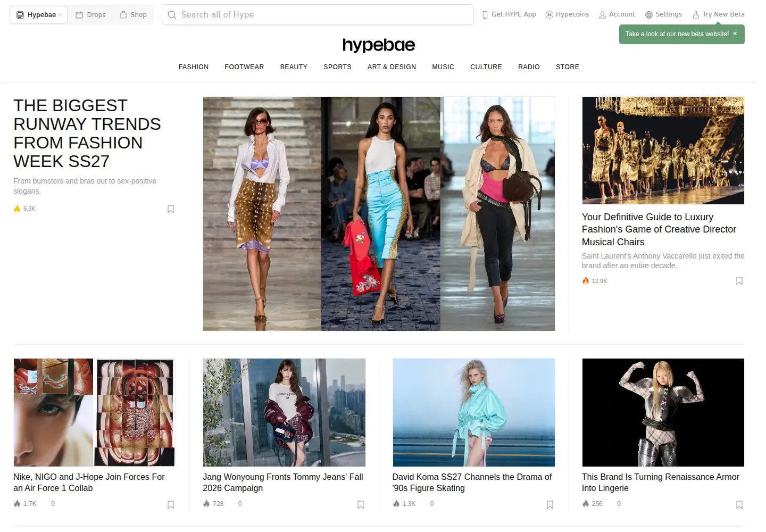Open the Jang Wonyoung Tommy Jeans thumbnail
The image size is (766, 532).
[284, 412]
